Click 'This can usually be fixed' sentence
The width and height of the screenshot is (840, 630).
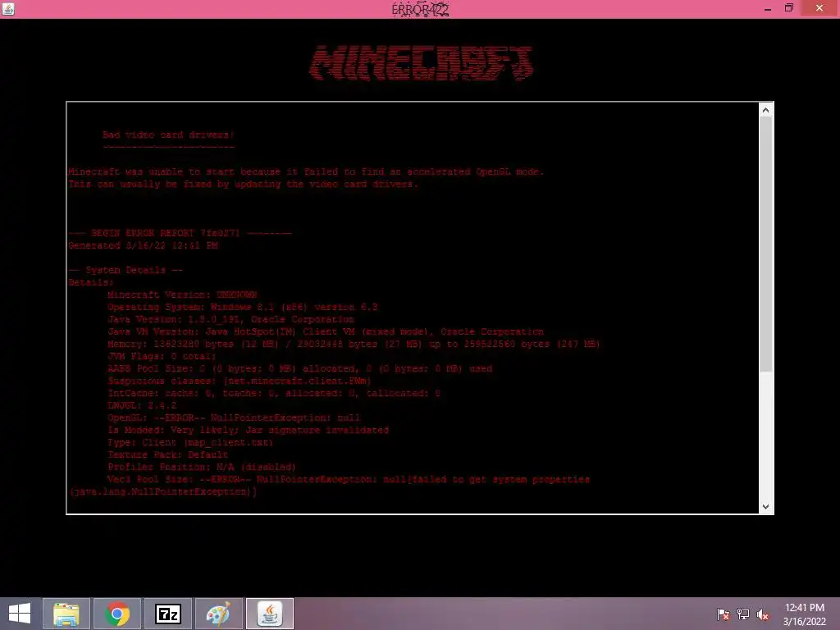(x=243, y=184)
